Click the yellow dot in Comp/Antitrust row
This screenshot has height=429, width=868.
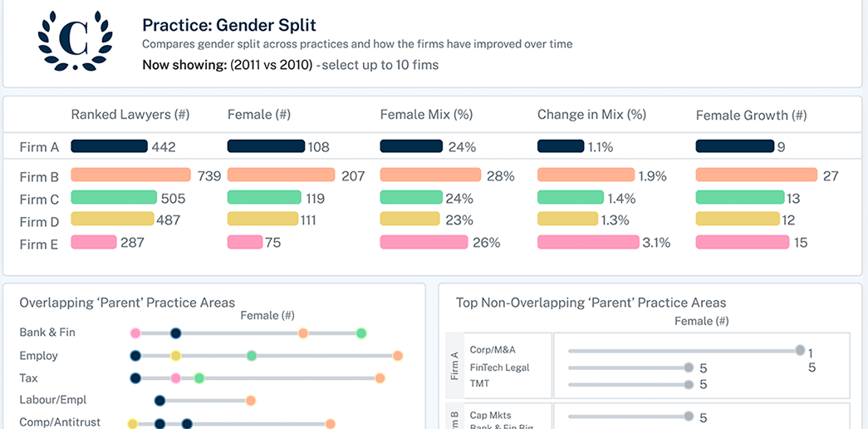coord(132,423)
